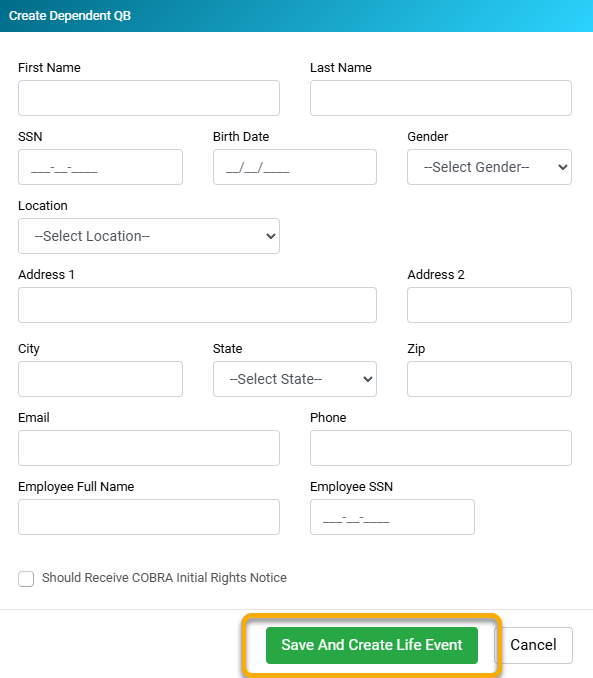Click the Phone input field
Screen dimensions: 593x678
[x=441, y=448]
